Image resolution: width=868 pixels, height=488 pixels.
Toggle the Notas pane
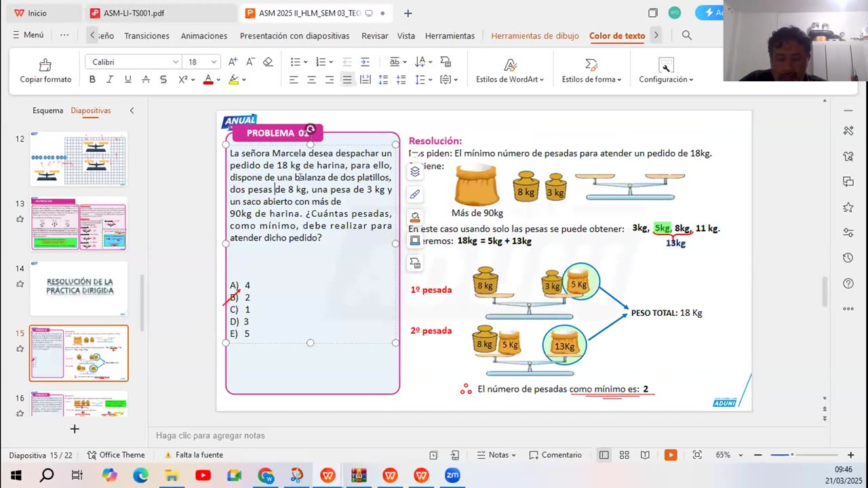click(496, 455)
